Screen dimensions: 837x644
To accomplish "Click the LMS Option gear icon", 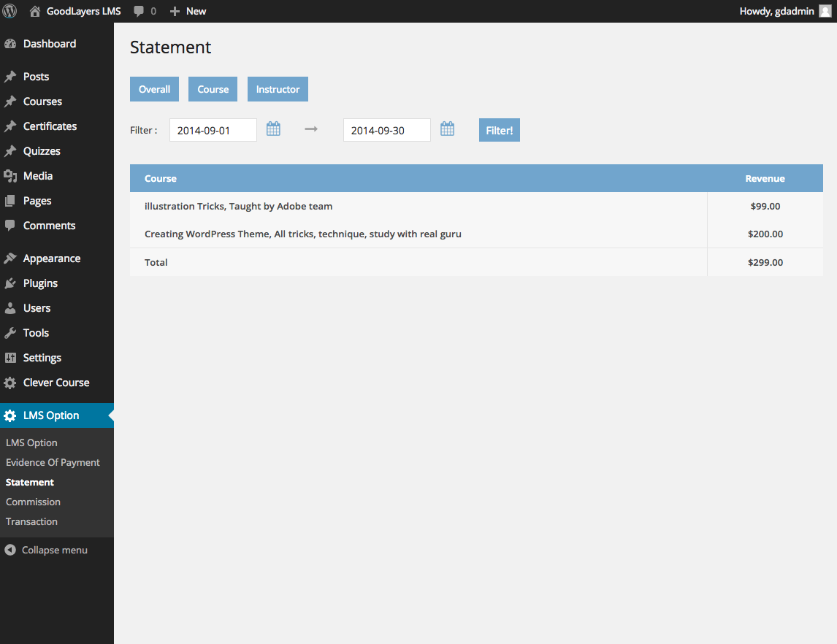I will tap(10, 415).
